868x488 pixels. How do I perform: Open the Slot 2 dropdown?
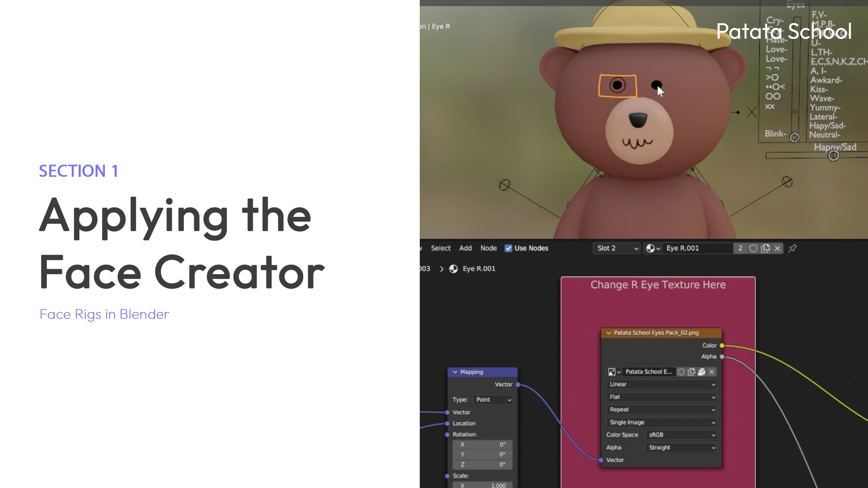click(616, 248)
